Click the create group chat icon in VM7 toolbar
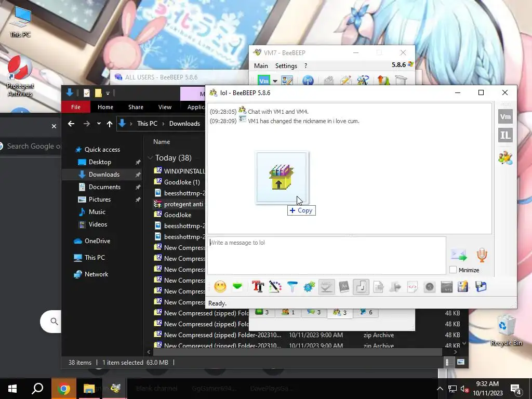This screenshot has width=532, height=399. point(363,81)
